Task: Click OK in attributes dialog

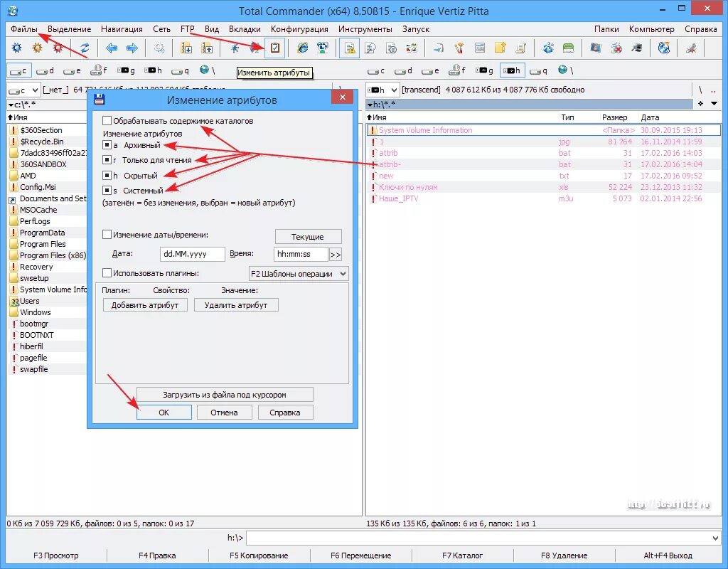Action: pyautogui.click(x=164, y=413)
